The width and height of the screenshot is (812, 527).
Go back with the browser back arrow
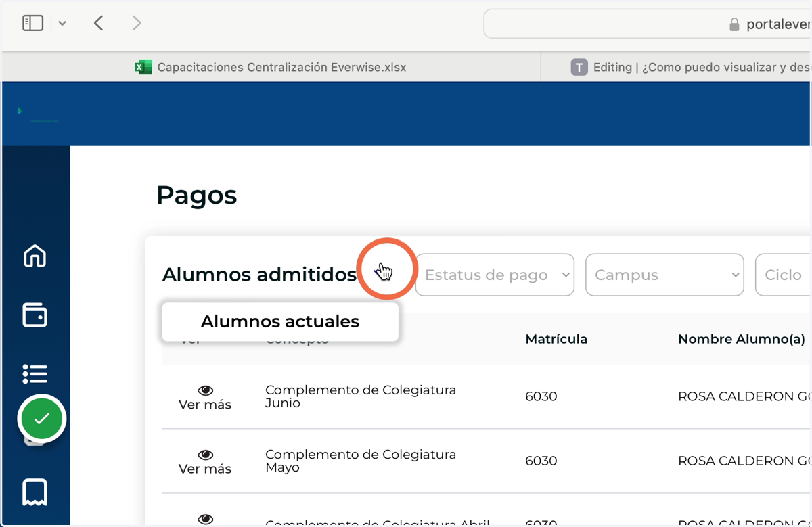pyautogui.click(x=99, y=23)
